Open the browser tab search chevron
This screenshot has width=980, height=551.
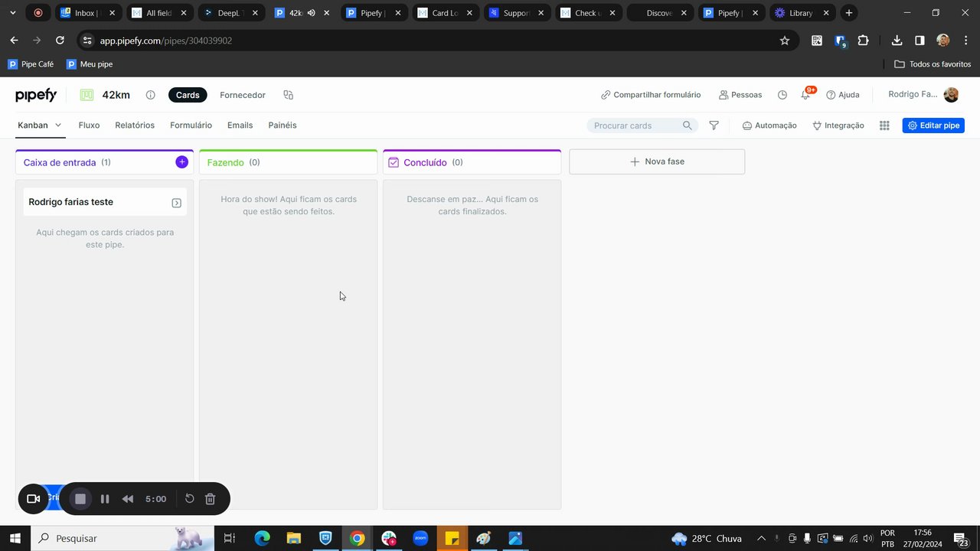(x=12, y=13)
